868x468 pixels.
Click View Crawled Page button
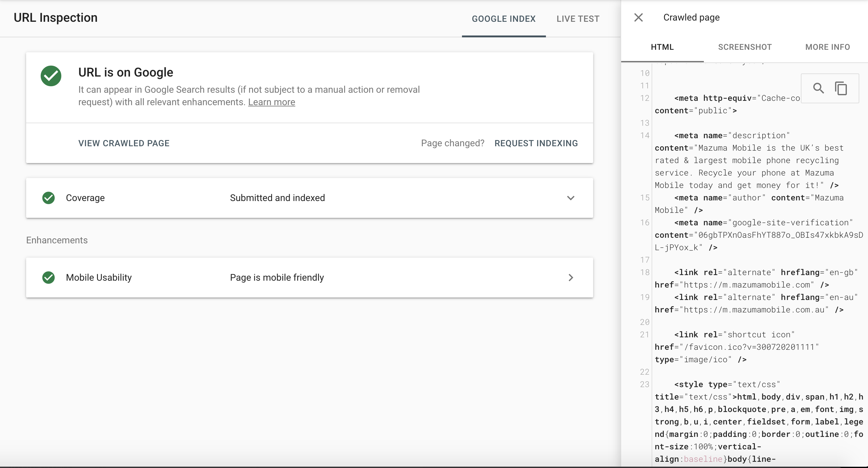124,143
